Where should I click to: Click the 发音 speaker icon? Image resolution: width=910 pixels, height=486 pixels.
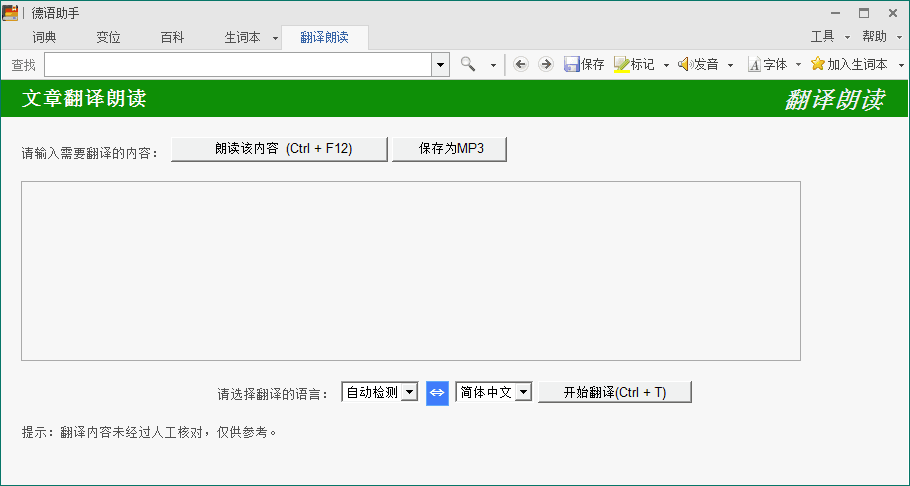pos(685,64)
